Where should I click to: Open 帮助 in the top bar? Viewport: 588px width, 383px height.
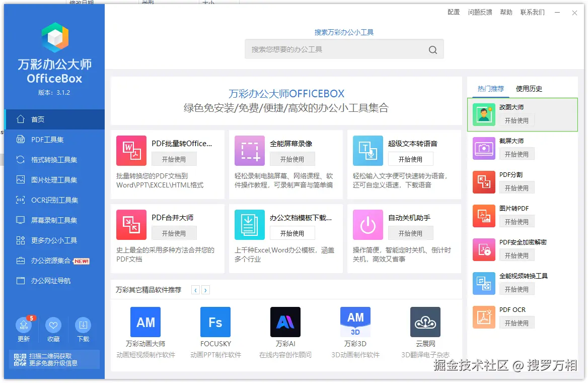[x=506, y=13]
